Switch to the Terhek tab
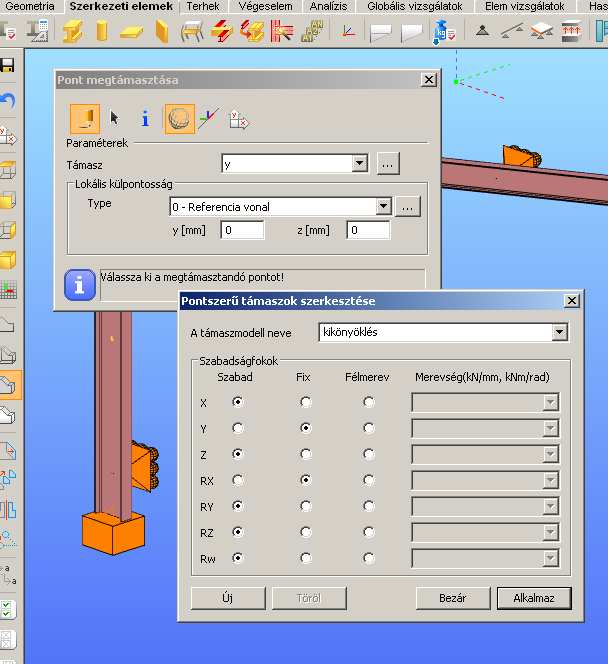This screenshot has width=608, height=664. (203, 6)
